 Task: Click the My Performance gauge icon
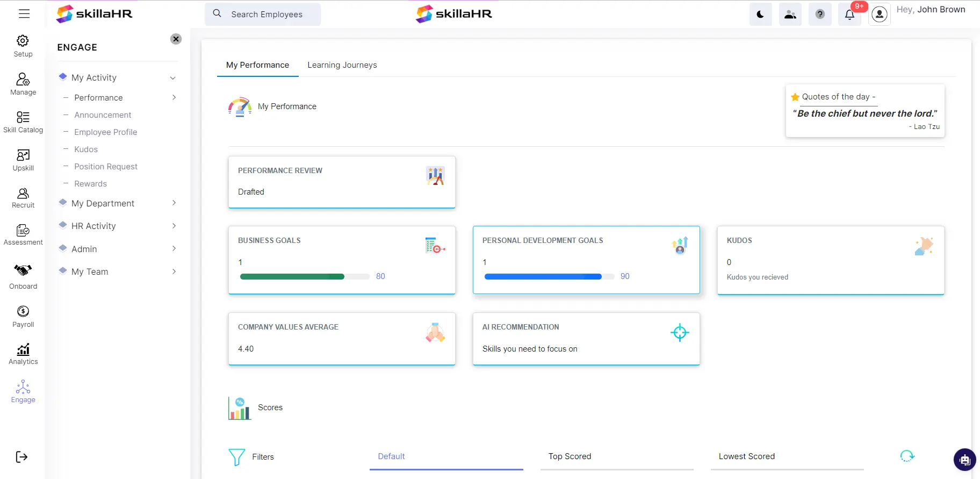240,107
